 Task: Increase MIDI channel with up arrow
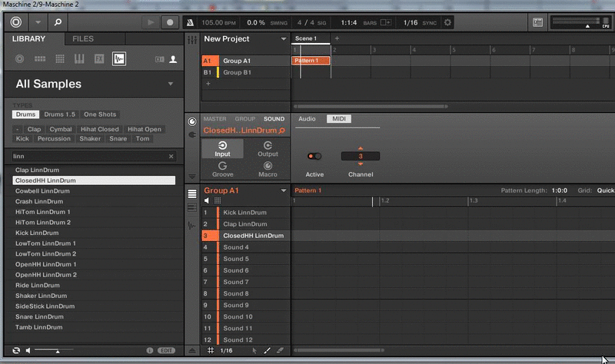(361, 148)
